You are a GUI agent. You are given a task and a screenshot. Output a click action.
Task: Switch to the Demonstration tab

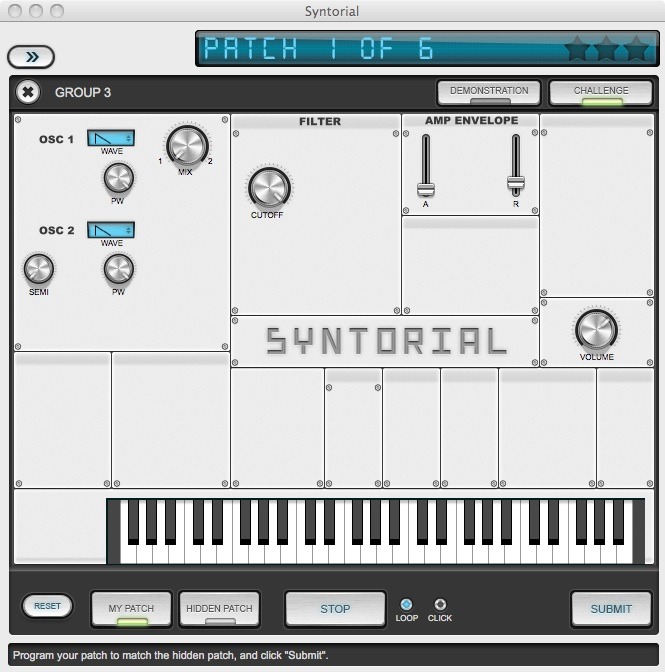(489, 92)
